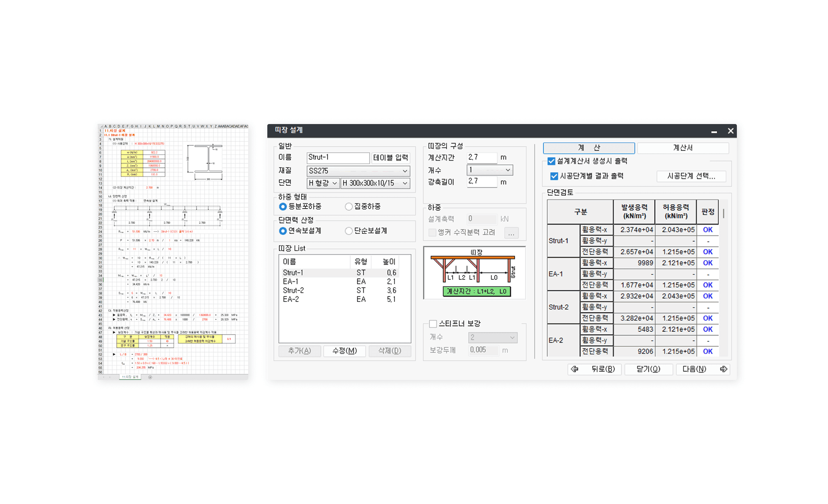Switch to the 계 산 tab

(x=589, y=148)
